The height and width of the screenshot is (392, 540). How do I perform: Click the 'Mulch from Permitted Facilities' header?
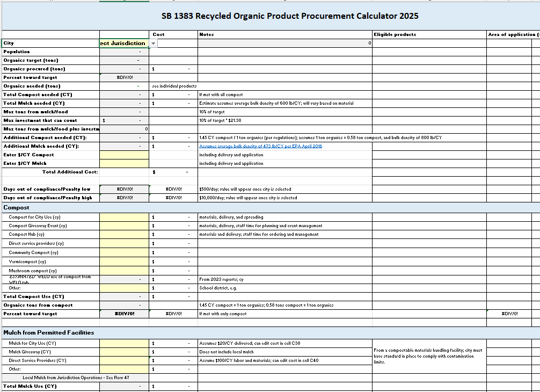click(x=49, y=332)
